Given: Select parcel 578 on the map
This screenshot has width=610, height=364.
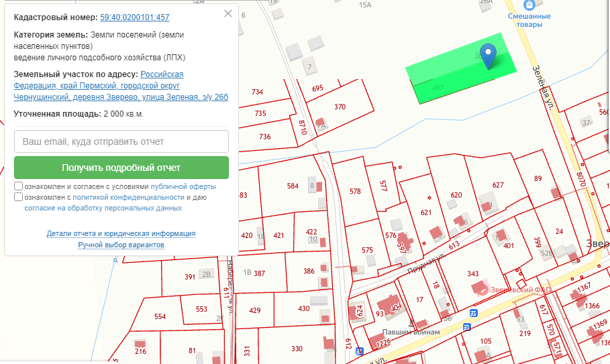Looking at the screenshot, I should click(355, 191).
